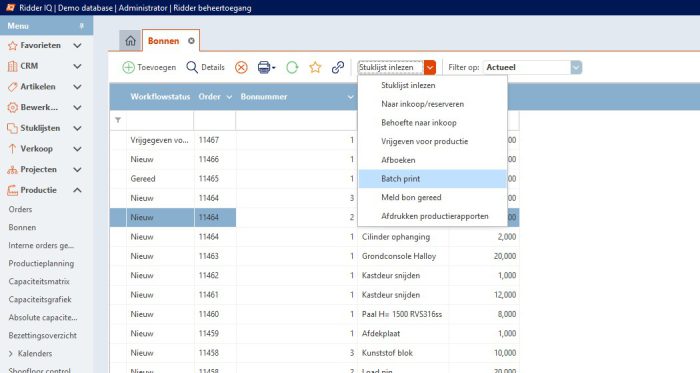Choose Afdrukken productierapporten

click(432, 216)
